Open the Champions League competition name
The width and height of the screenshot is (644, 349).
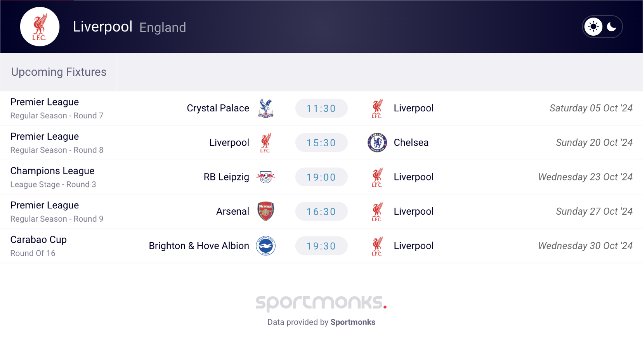pos(52,171)
